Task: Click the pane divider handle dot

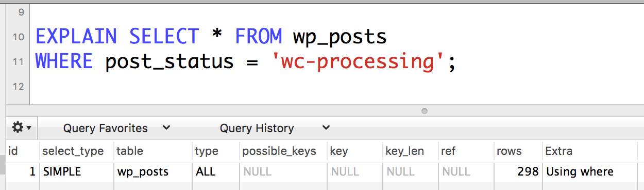Action: (x=425, y=110)
